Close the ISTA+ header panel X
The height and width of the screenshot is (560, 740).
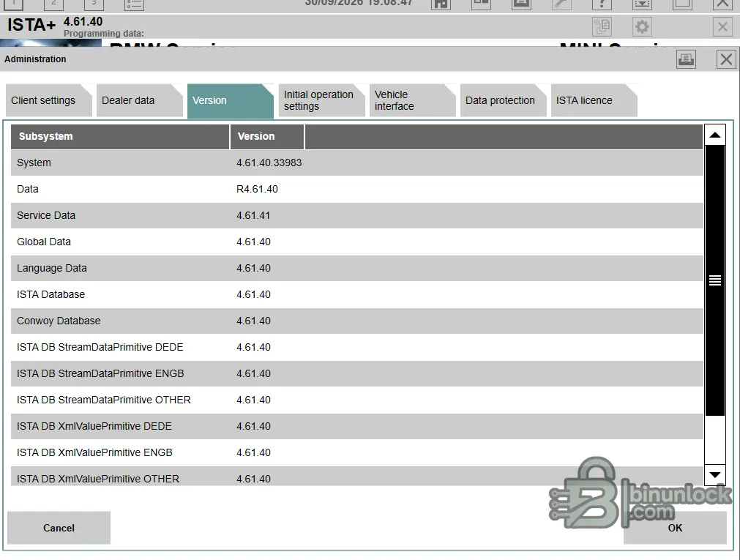click(722, 26)
